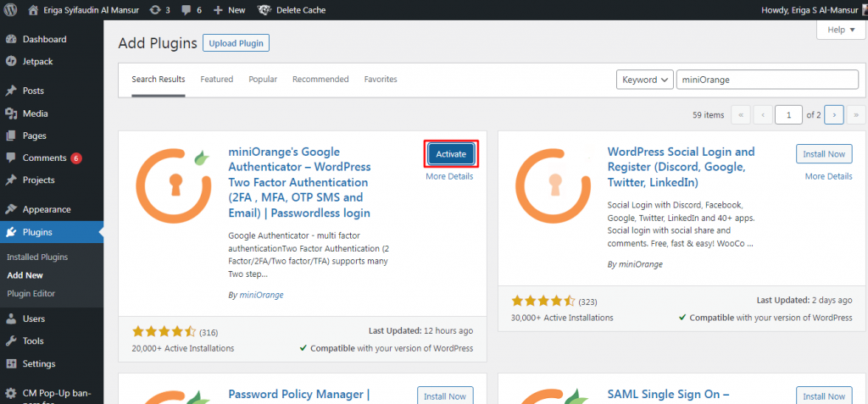Screen dimensions: 868x404
Task: Open the Password Policy Manager title link
Action: [299, 395]
